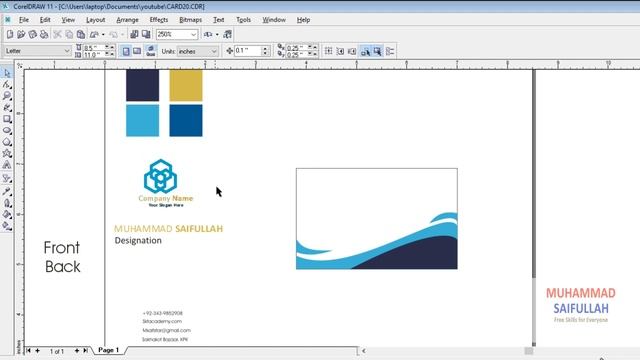
Task: Adjust the page height 11.0 spinner
Action: pyautogui.click(x=109, y=54)
